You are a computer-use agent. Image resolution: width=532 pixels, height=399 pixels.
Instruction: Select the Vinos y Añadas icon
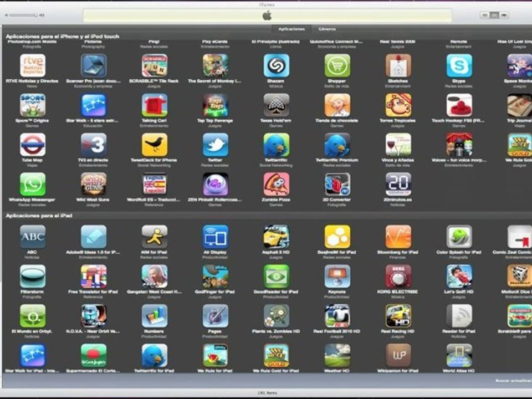[x=398, y=145]
